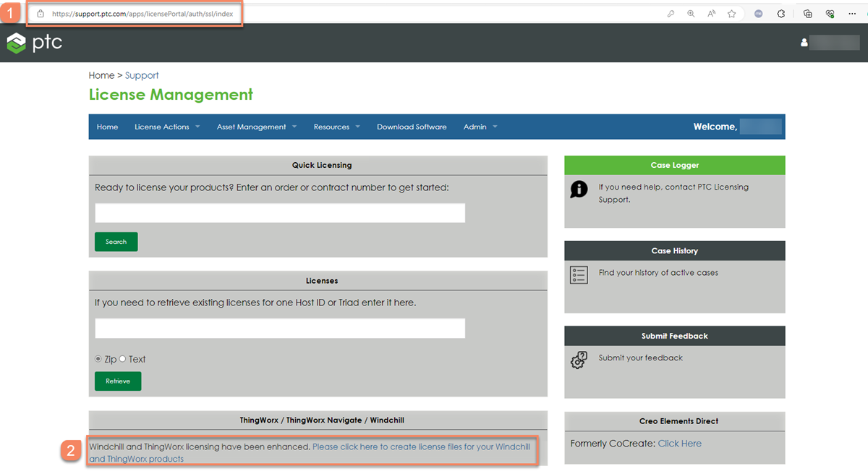
Task: Select the Text format radio button
Action: pos(122,359)
